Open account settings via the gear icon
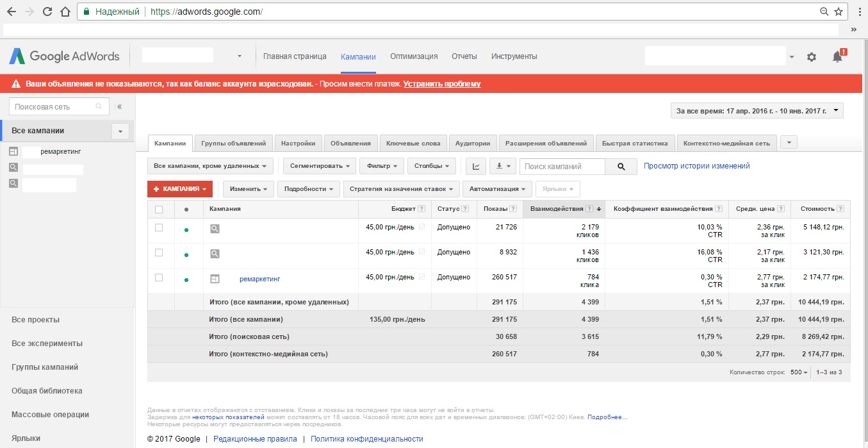 coord(812,56)
